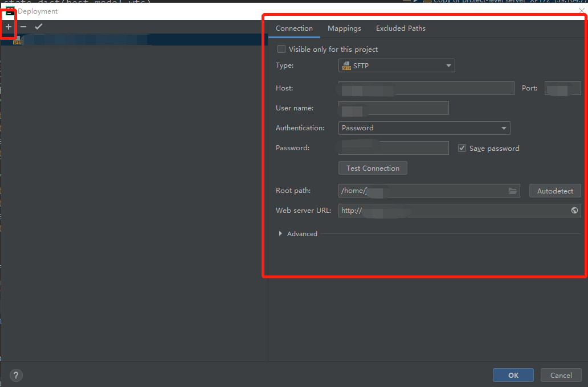The height and width of the screenshot is (387, 588).
Task: Mark server as default with the checkmark icon
Action: coord(38,27)
